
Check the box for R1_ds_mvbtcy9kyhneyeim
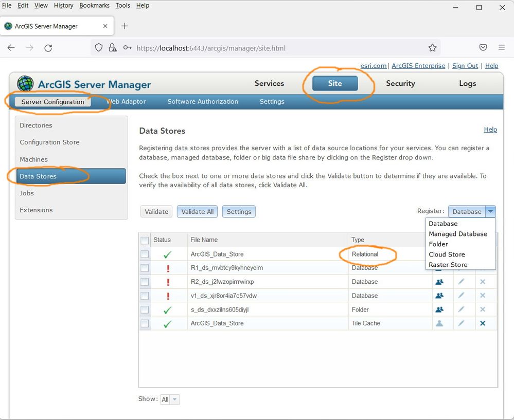[145, 268]
